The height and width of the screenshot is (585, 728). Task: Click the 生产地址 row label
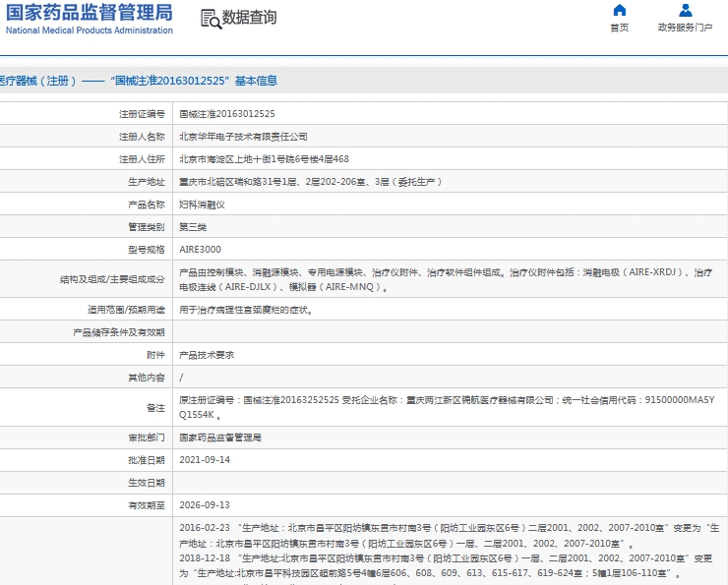coord(147,182)
